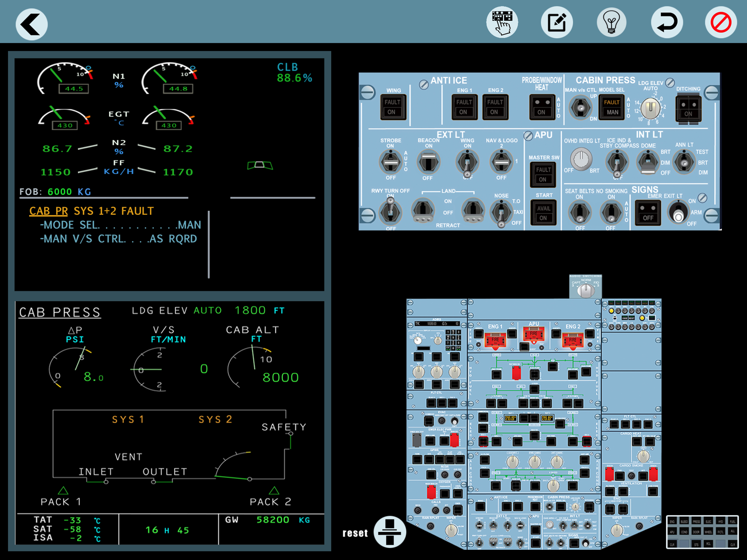The image size is (747, 560).
Task: Select the HYD page on ECAM panel
Action: (721, 521)
